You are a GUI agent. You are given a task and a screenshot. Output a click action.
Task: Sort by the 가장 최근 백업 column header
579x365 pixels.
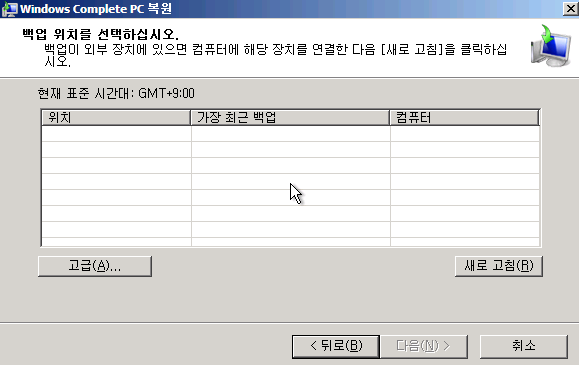tap(290, 117)
